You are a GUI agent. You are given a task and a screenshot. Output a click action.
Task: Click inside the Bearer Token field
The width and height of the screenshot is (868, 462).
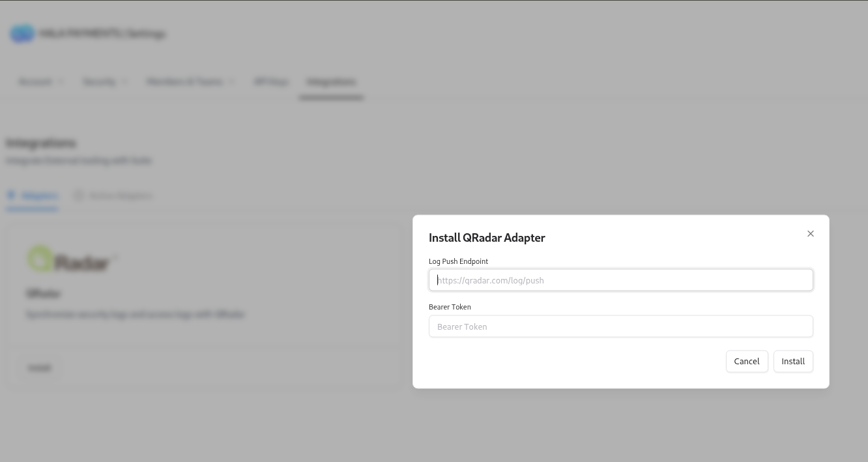(x=620, y=326)
